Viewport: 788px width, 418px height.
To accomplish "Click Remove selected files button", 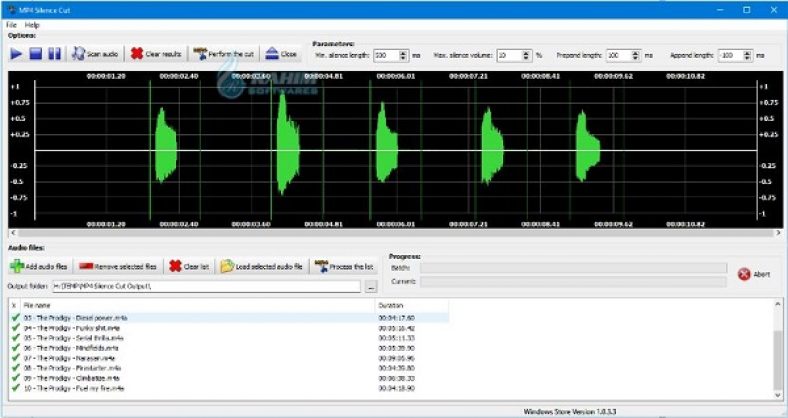I will click(118, 266).
